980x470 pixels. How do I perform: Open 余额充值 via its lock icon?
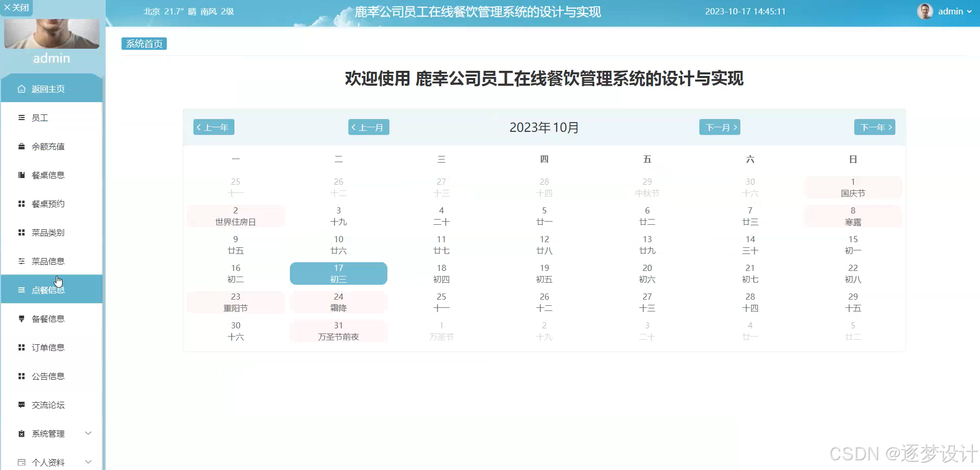tap(21, 146)
